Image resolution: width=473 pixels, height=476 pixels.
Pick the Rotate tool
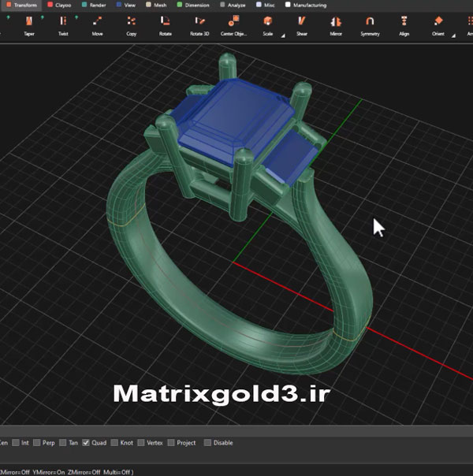pos(165,26)
